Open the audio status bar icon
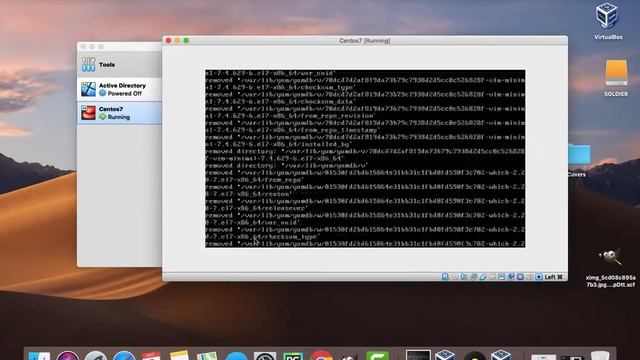The height and width of the screenshot is (360, 640). pyautogui.click(x=463, y=277)
